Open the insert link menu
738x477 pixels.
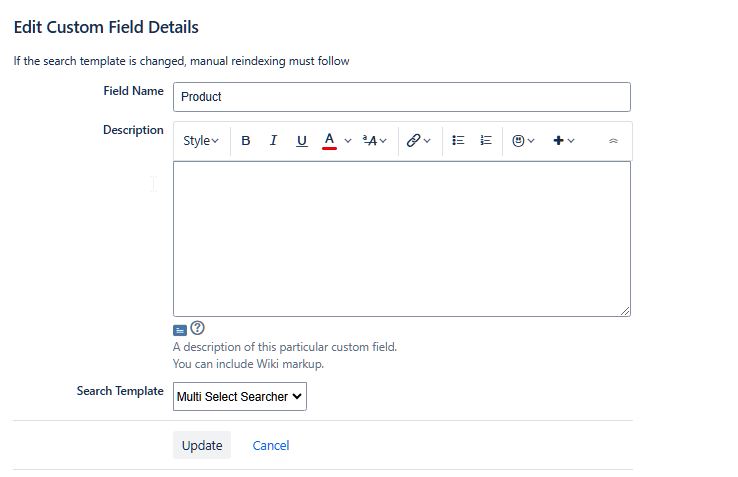click(418, 141)
